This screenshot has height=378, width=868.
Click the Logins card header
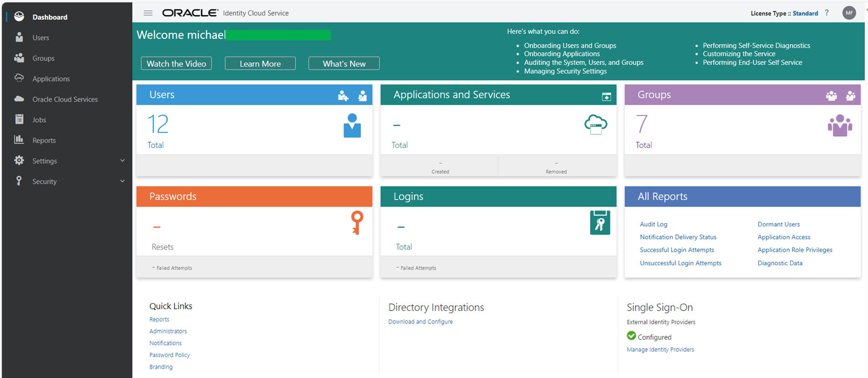498,197
